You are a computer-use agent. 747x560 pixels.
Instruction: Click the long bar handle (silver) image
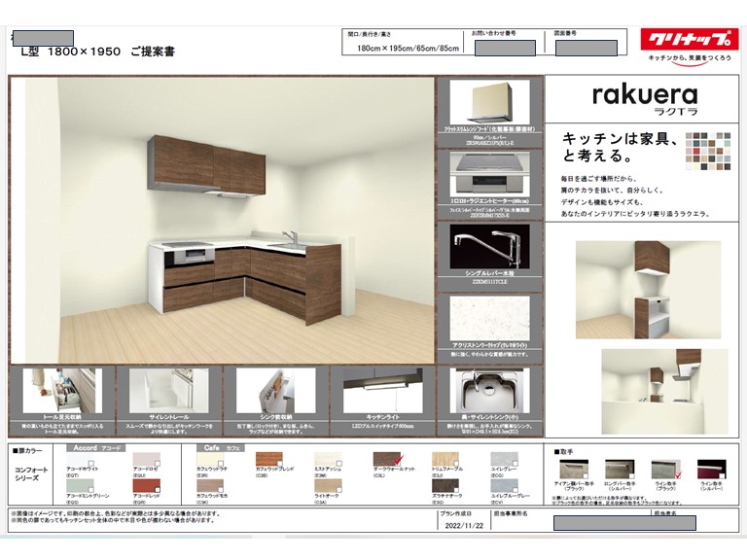pos(620,469)
